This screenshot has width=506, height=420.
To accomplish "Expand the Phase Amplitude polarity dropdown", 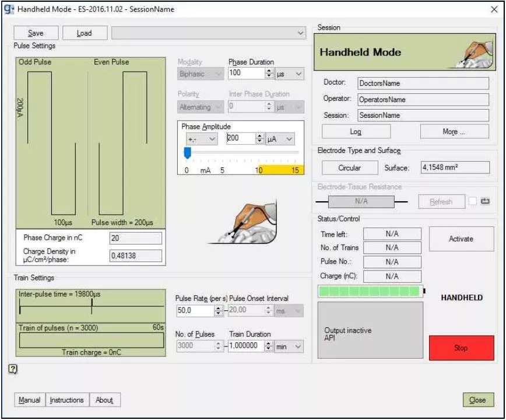I will (201, 139).
